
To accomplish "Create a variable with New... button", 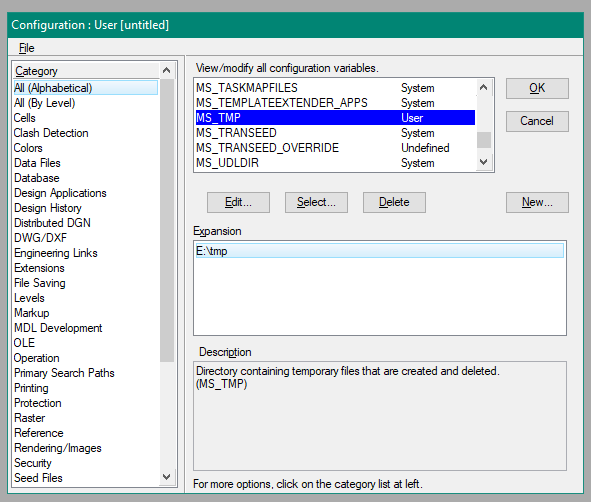I will (x=537, y=202).
